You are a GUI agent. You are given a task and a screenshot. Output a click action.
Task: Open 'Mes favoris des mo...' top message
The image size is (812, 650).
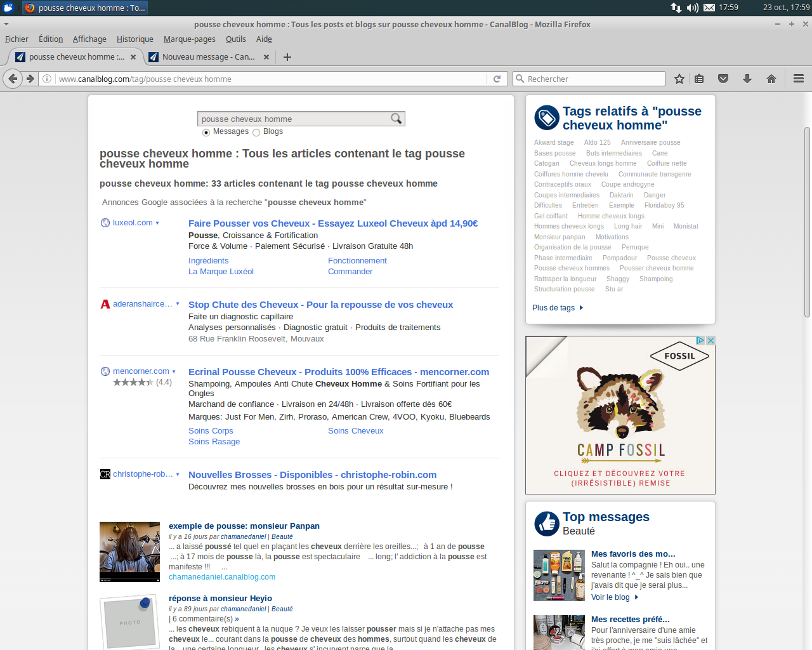633,554
